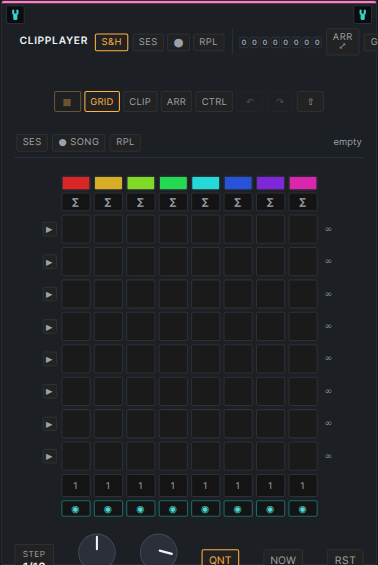Launch the sixth scene row play arrow
The width and height of the screenshot is (378, 565).
(49, 392)
